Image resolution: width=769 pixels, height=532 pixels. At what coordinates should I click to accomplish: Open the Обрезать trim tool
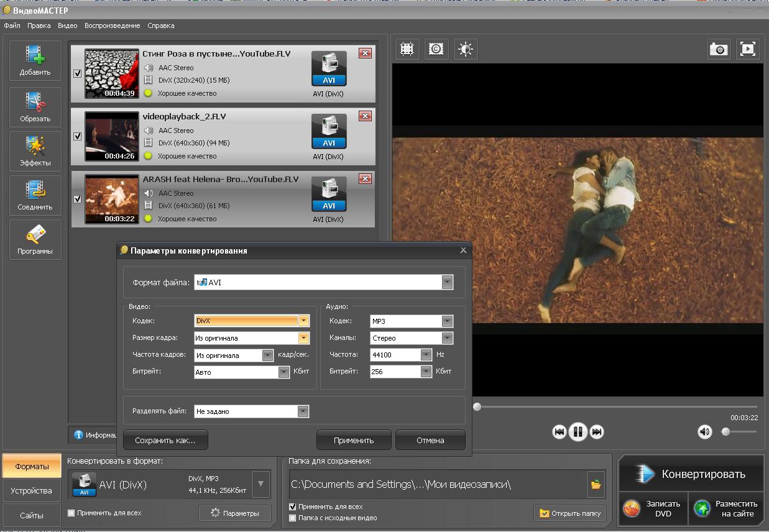35,107
